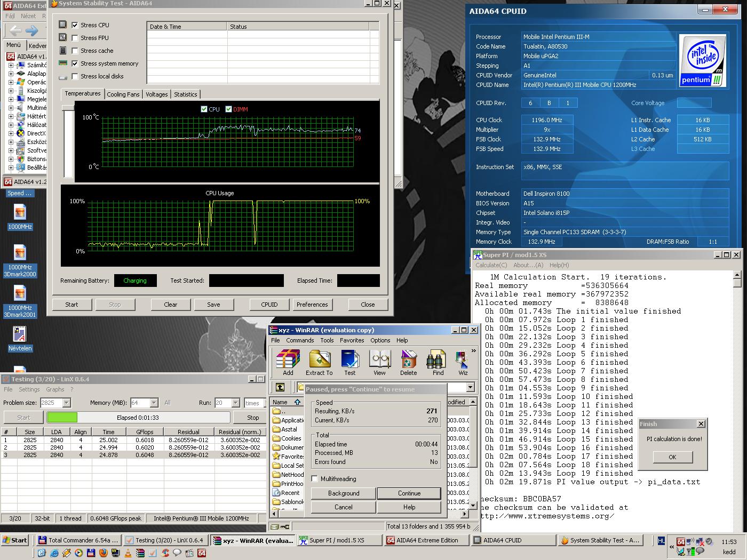
Task: Click the Continue button in WinRAR dialog
Action: (x=409, y=493)
